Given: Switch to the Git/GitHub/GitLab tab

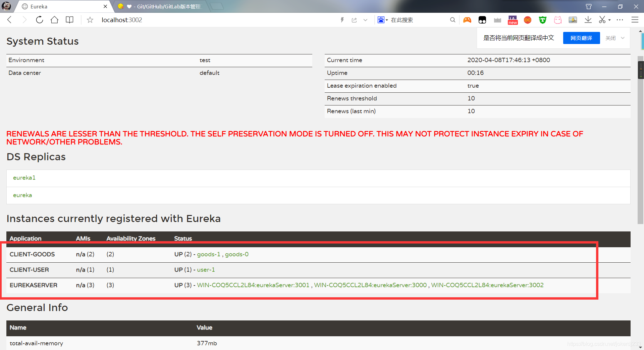Looking at the screenshot, I should (x=161, y=6).
